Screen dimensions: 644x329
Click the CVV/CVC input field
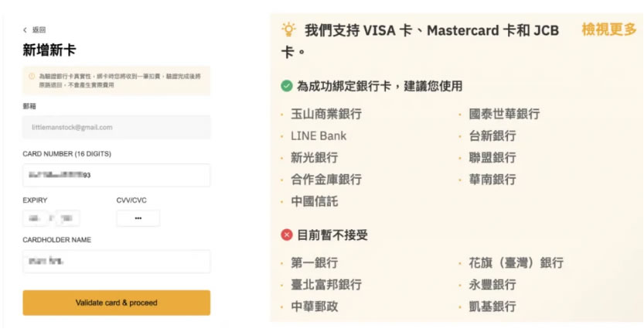(138, 218)
